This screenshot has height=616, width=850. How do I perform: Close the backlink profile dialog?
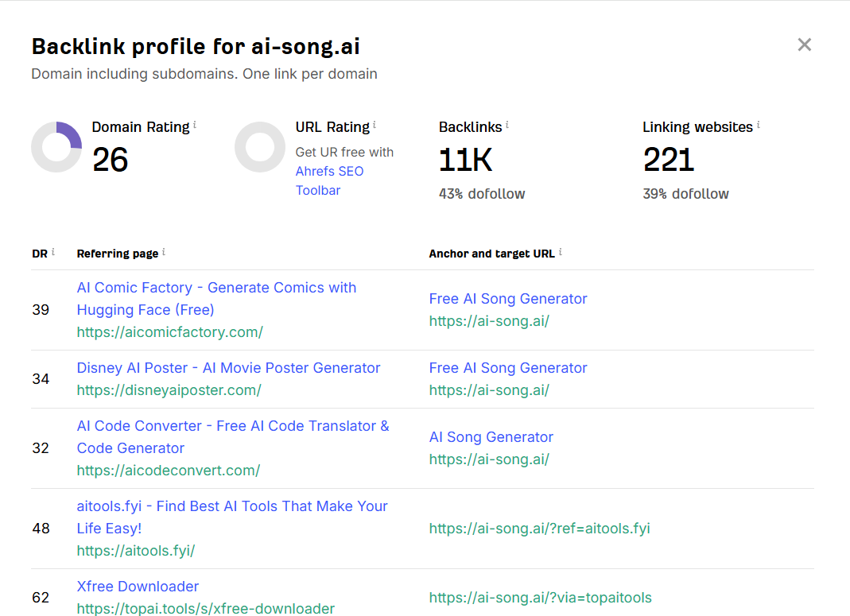(x=805, y=45)
